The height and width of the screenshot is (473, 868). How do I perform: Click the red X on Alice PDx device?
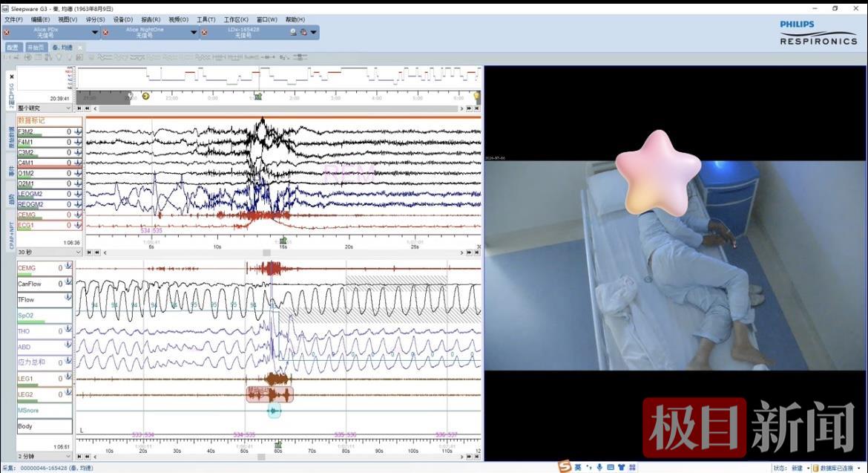pos(7,33)
